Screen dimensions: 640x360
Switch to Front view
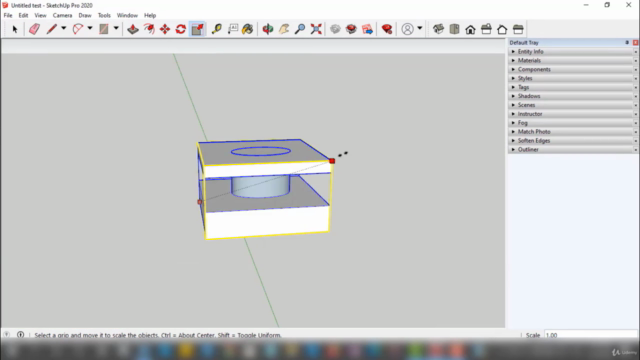pyautogui.click(x=470, y=29)
